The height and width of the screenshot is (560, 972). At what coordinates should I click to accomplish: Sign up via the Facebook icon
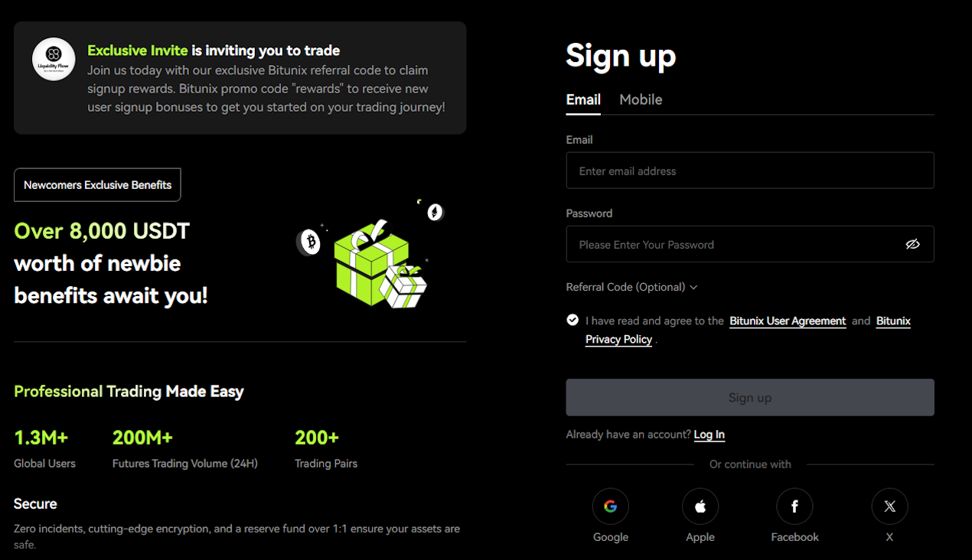[794, 506]
